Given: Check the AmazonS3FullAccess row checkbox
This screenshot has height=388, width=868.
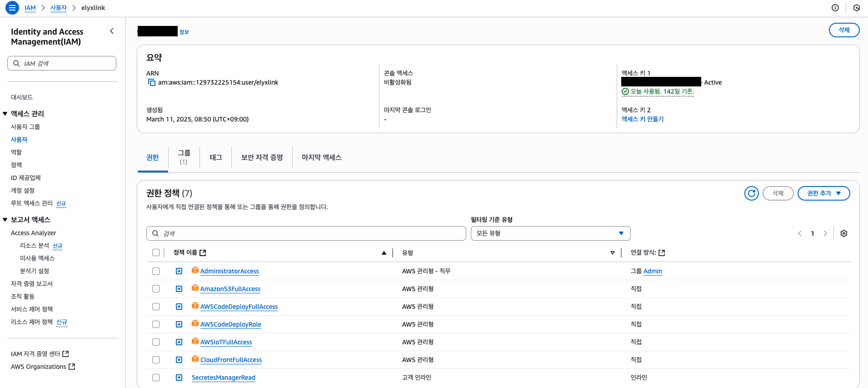Looking at the screenshot, I should click(x=156, y=289).
